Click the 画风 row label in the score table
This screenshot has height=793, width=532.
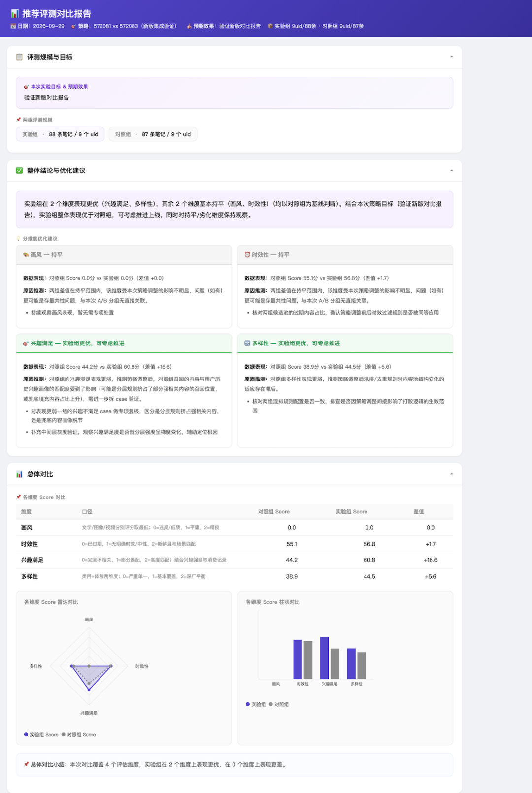click(27, 528)
